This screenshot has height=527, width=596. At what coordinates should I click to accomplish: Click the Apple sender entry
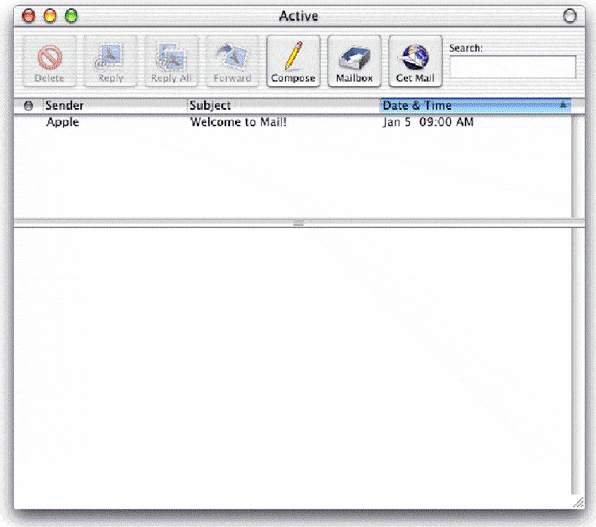[x=63, y=122]
